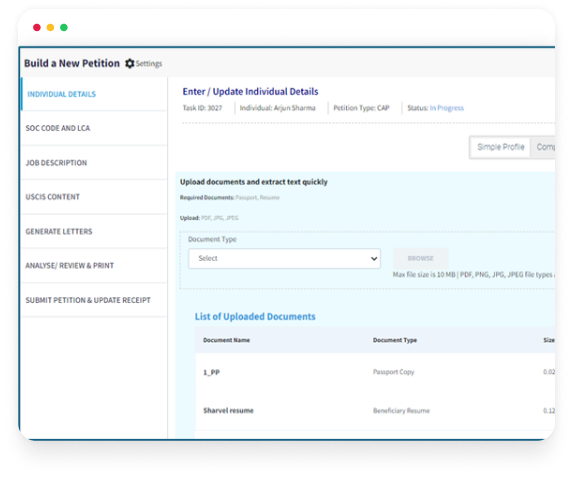The height and width of the screenshot is (477, 573).
Task: Click the Document Name column header
Action: 227,340
